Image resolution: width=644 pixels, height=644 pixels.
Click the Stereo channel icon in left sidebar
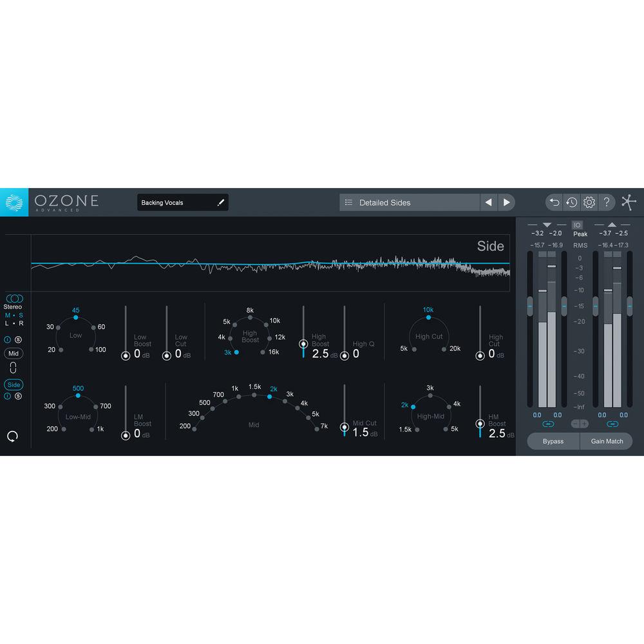(14, 298)
